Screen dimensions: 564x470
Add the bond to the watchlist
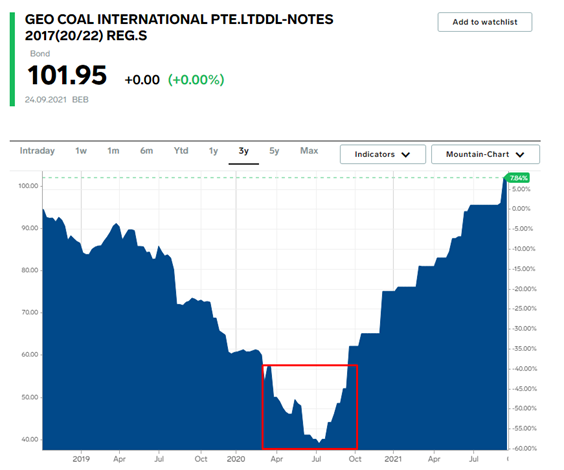tap(485, 22)
